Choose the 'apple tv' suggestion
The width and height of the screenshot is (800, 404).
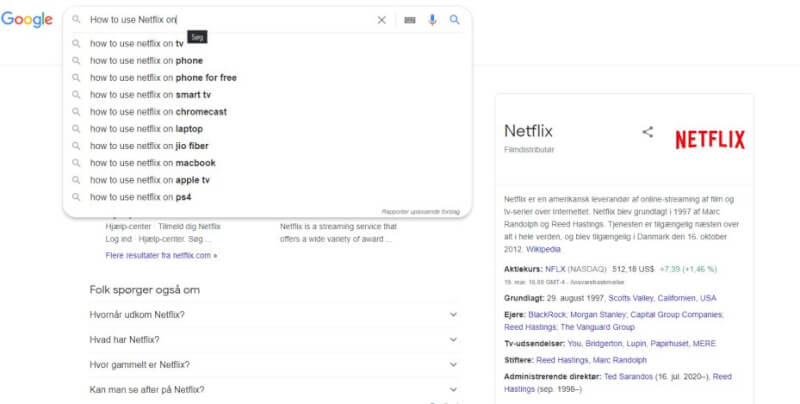[150, 180]
